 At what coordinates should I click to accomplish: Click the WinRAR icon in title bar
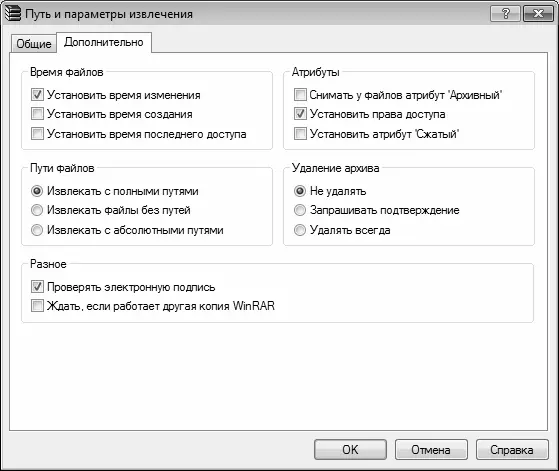13,14
